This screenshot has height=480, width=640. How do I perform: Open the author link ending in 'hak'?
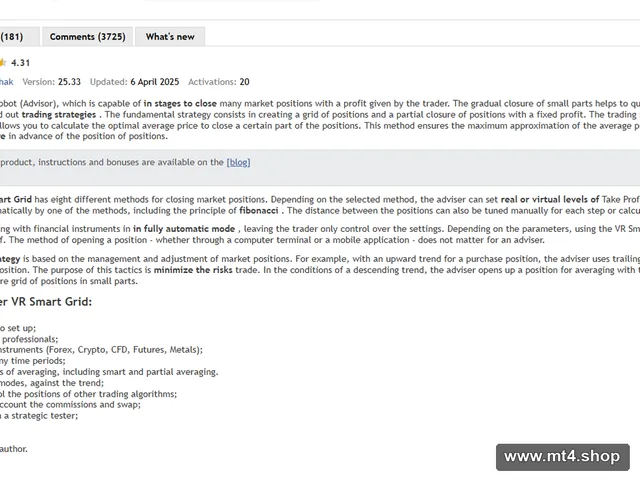coord(7,82)
